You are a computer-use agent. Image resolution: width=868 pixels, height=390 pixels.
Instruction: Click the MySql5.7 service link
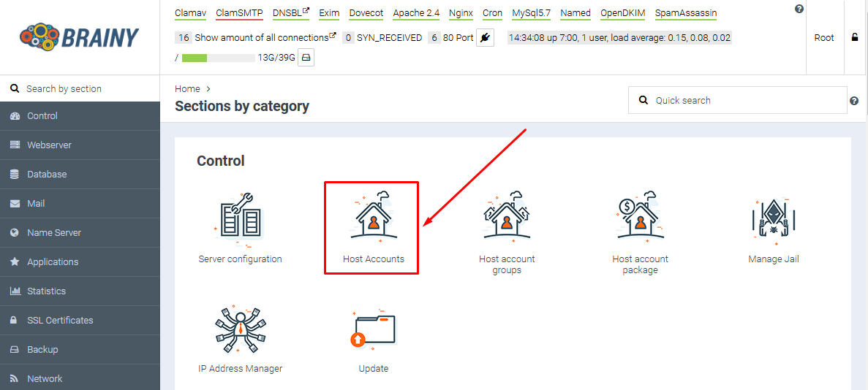(531, 12)
